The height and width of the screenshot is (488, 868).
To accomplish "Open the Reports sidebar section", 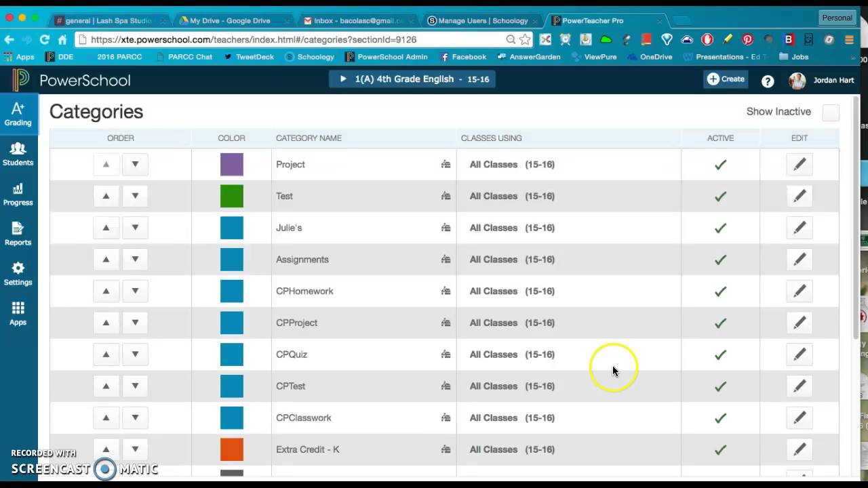I will coord(18,234).
